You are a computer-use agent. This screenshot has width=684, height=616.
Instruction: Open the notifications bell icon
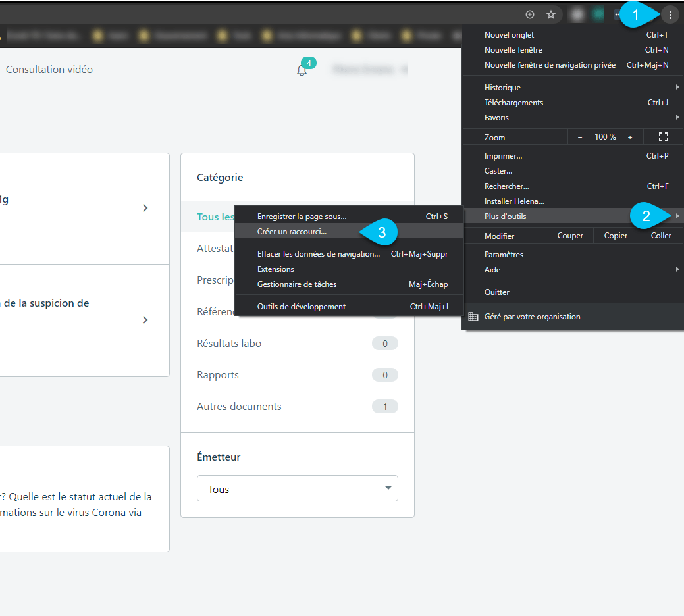tap(302, 70)
